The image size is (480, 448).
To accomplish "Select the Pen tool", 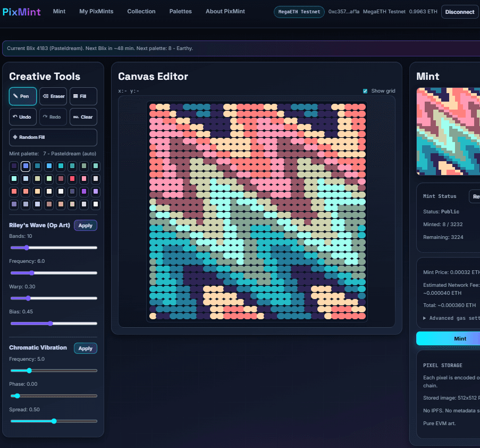I will pos(22,96).
